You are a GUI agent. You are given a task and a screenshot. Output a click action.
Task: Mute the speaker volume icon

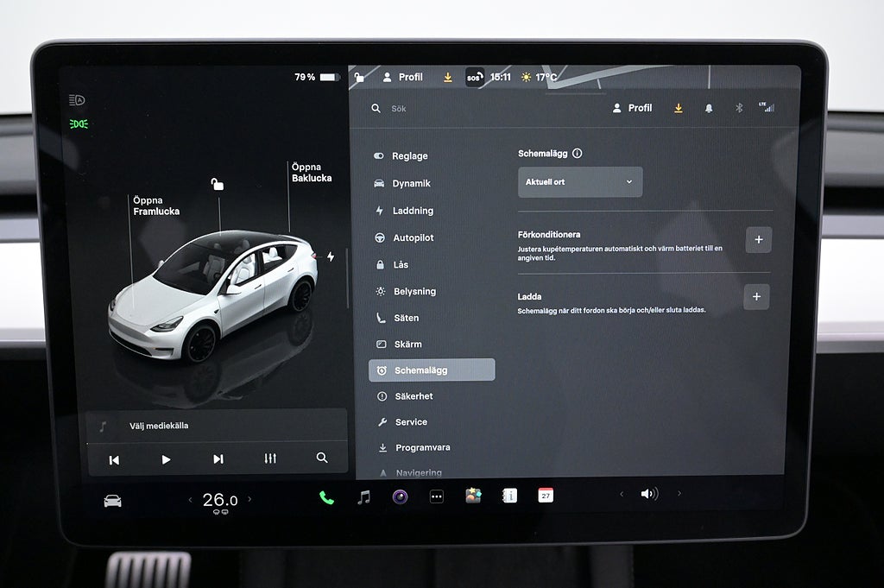649,494
